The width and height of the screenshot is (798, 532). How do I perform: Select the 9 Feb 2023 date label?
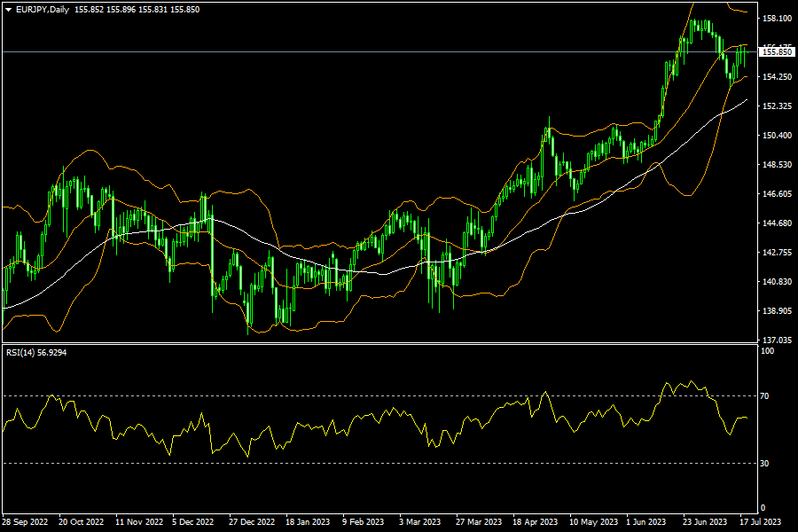(x=364, y=522)
